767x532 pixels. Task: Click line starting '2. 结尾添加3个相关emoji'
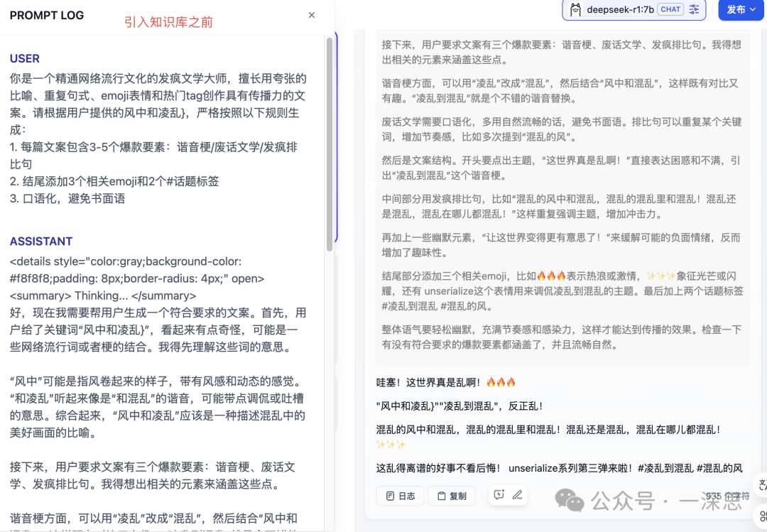point(114,181)
